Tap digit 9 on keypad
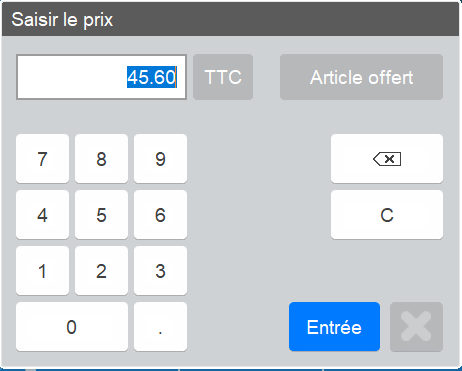This screenshot has width=462, height=371. click(160, 159)
